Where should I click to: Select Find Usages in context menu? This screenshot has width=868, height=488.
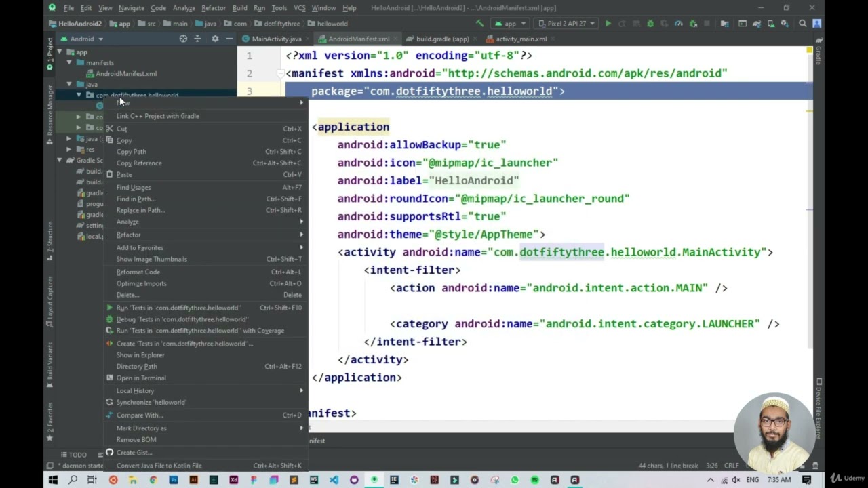[x=206, y=188]
